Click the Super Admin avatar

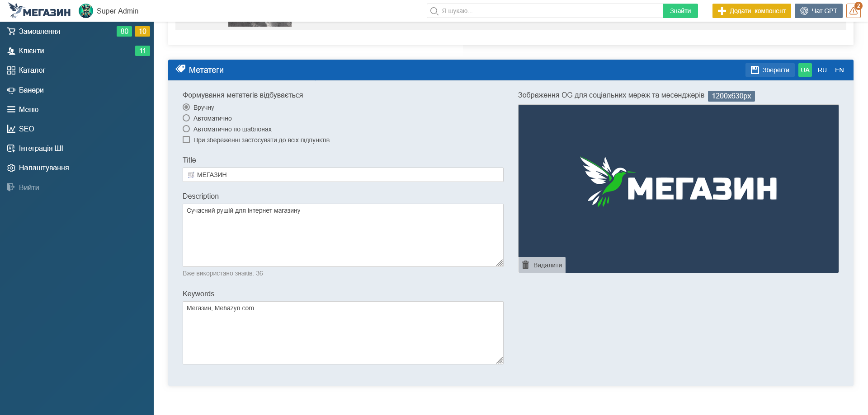[x=86, y=11]
